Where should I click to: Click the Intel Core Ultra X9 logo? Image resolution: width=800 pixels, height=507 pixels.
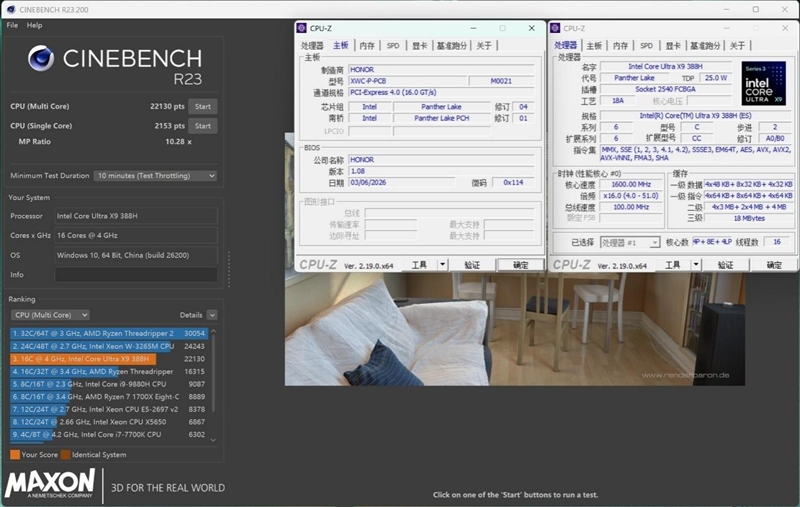pos(763,84)
